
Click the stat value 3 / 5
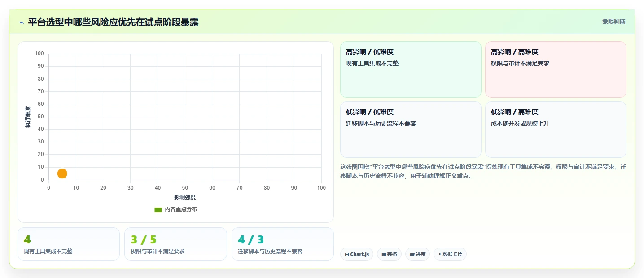144,240
